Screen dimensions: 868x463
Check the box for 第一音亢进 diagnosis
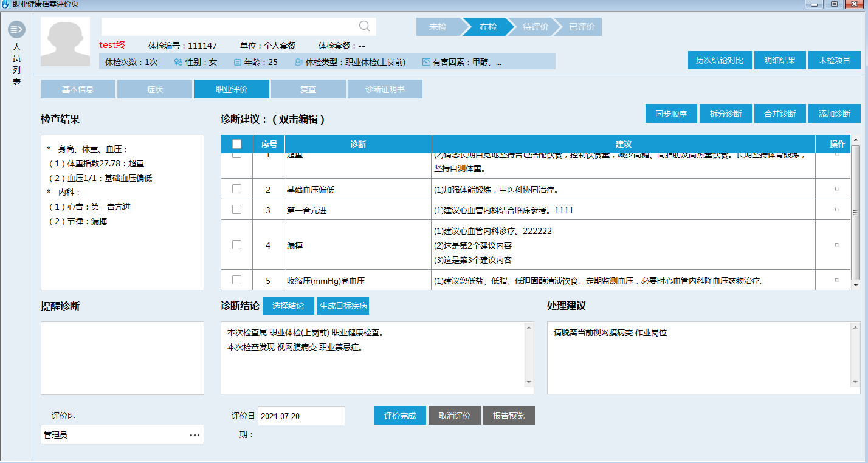coord(236,210)
